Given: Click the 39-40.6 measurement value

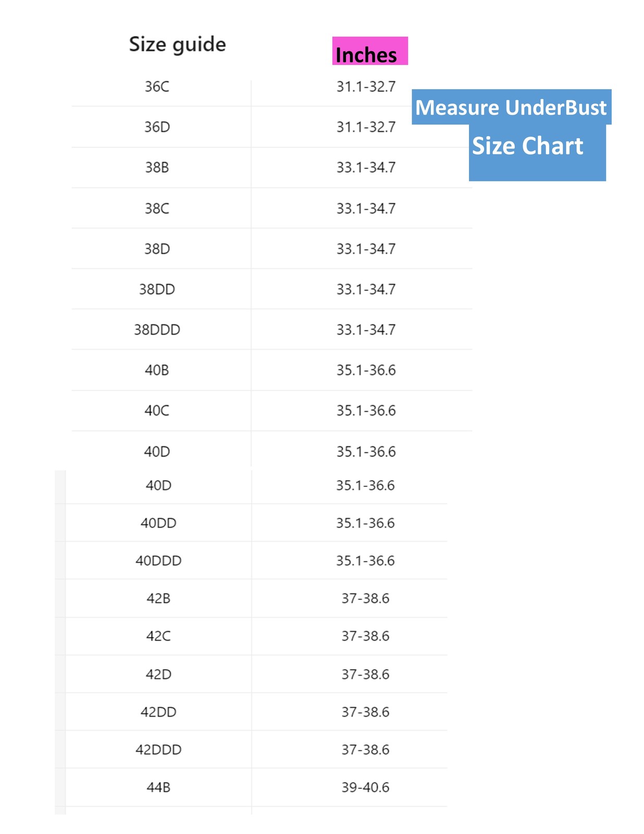Looking at the screenshot, I should (365, 788).
